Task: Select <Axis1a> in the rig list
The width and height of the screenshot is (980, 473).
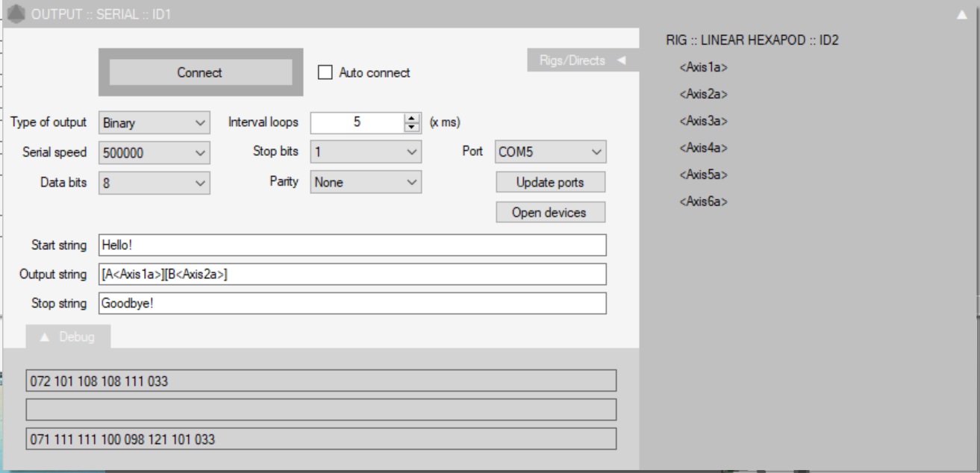Action: (703, 68)
